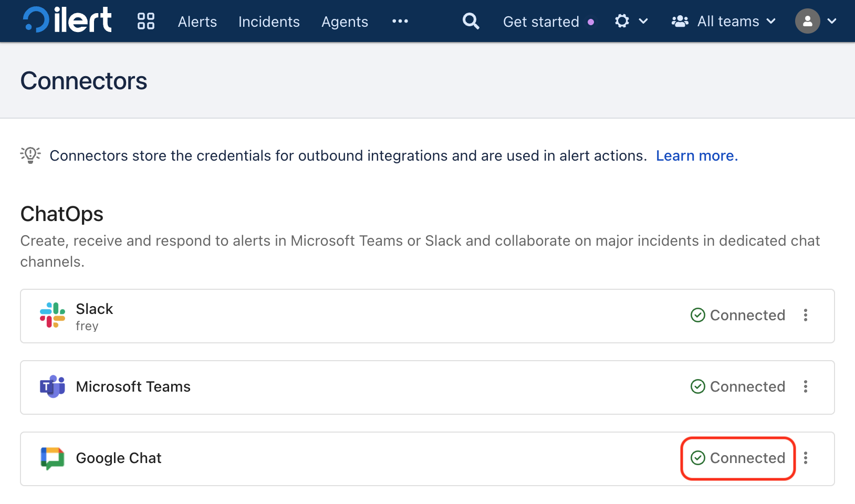855x504 pixels.
Task: Click the ilert logo
Action: (67, 21)
